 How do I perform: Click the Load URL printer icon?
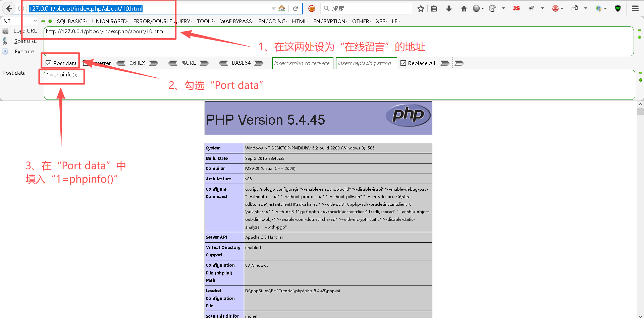tap(5, 31)
